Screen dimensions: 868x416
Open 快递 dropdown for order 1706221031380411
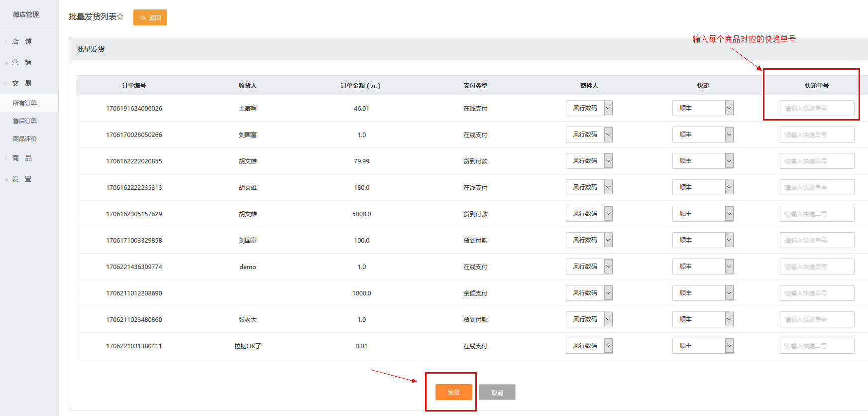coord(703,346)
